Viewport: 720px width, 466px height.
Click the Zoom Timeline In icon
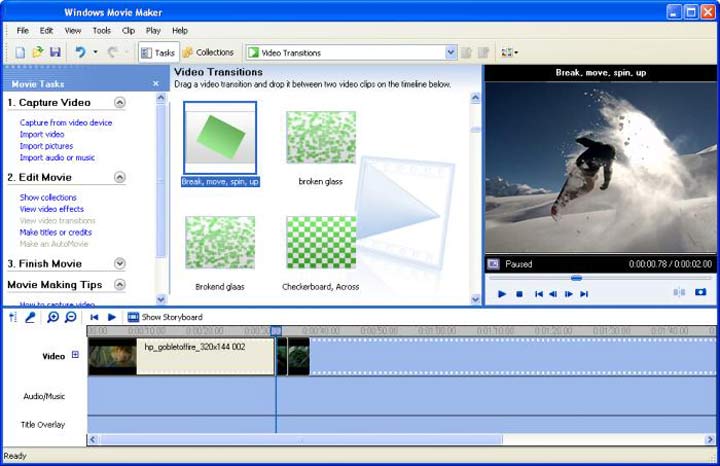tap(53, 317)
